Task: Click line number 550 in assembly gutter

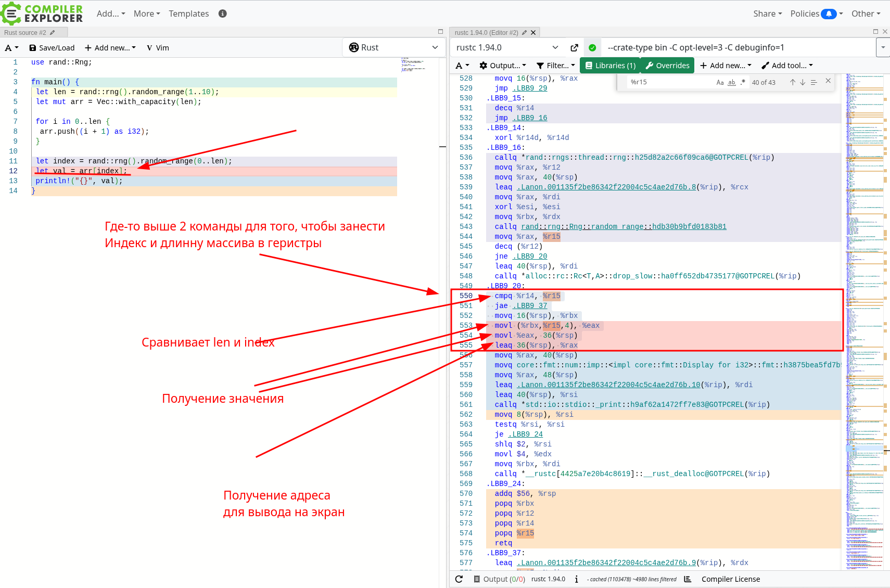Action: coord(466,296)
